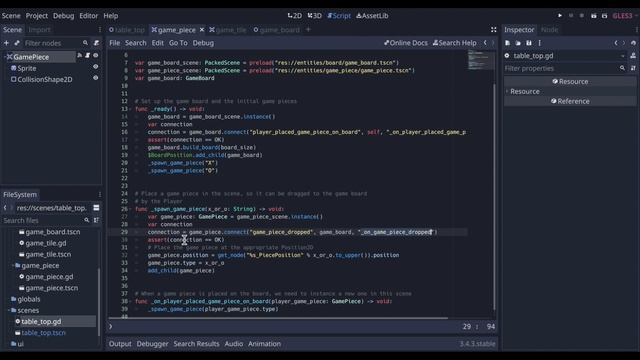Select the globals folder
Image resolution: width=640 pixels, height=360 pixels.
coord(29,299)
